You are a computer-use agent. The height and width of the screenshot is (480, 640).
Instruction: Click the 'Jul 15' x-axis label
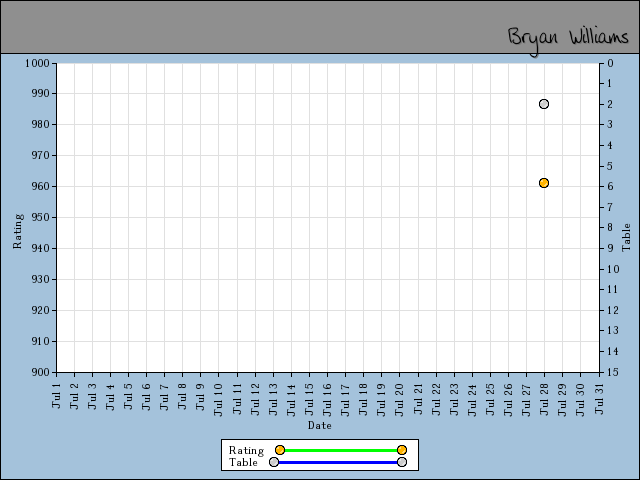pos(309,400)
